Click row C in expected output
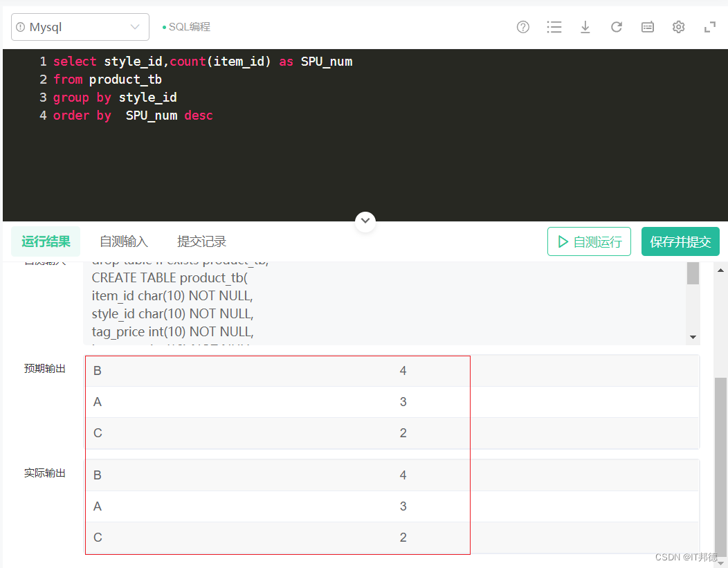The height and width of the screenshot is (568, 728). 392,433
